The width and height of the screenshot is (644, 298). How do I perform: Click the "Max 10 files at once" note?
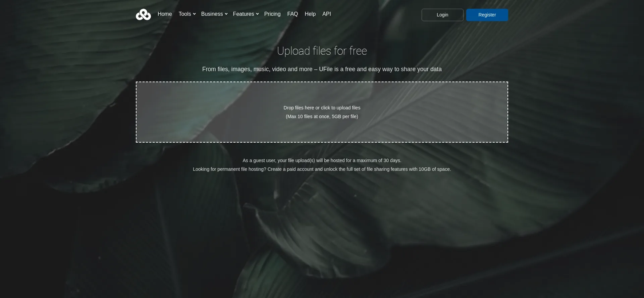click(x=322, y=116)
